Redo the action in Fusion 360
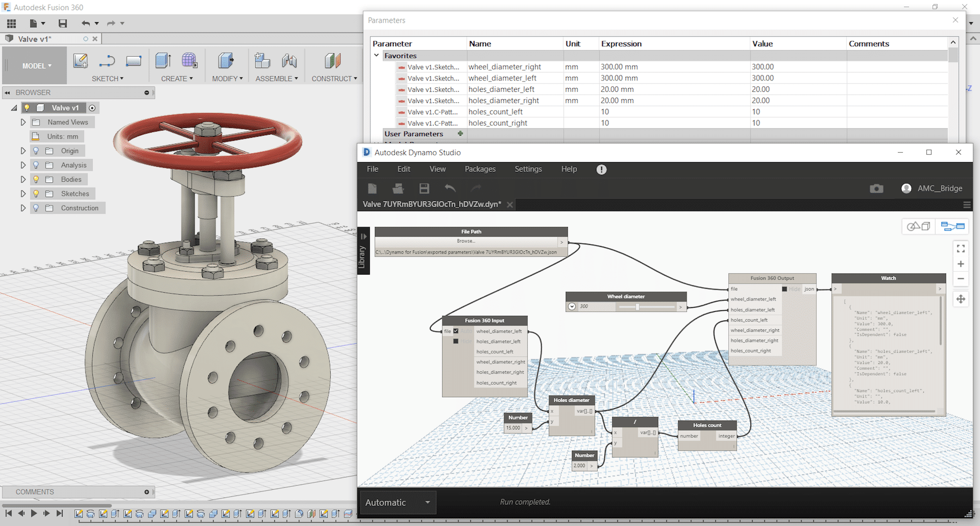 coord(111,23)
